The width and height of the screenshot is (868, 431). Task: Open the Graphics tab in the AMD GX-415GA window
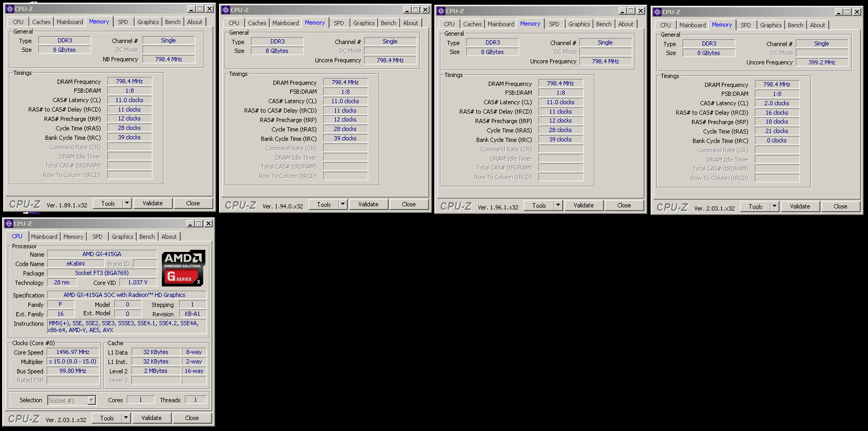pos(123,237)
